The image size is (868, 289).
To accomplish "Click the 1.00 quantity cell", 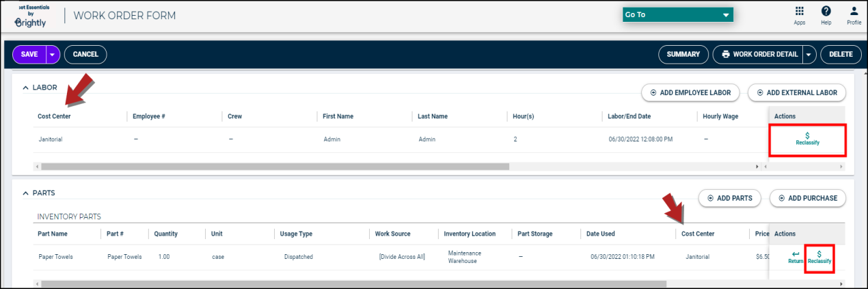I will pyautogui.click(x=164, y=258).
